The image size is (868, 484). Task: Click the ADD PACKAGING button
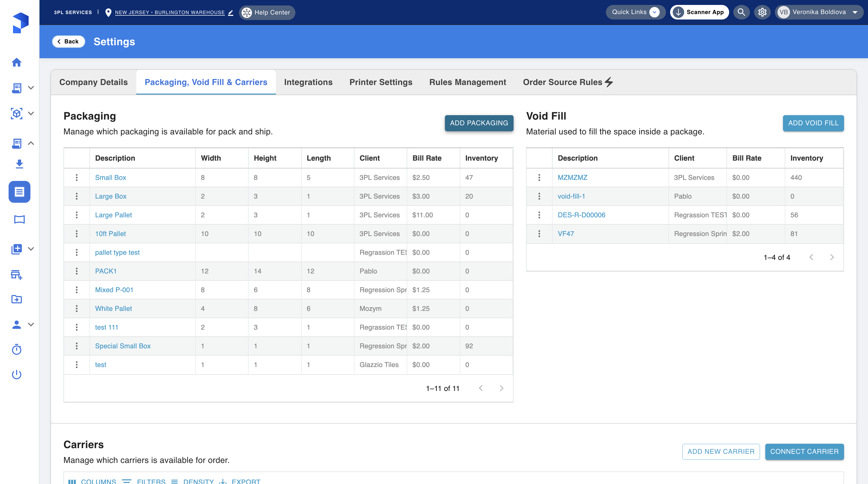tap(479, 123)
